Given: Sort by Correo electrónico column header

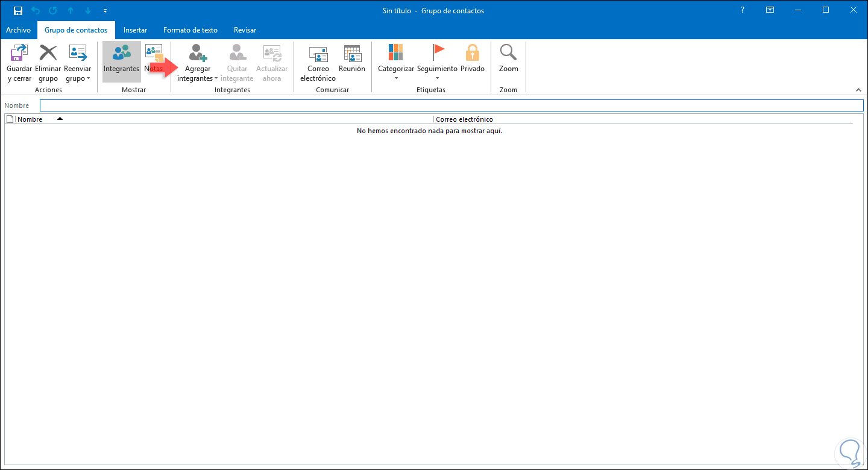Looking at the screenshot, I should coord(643,119).
